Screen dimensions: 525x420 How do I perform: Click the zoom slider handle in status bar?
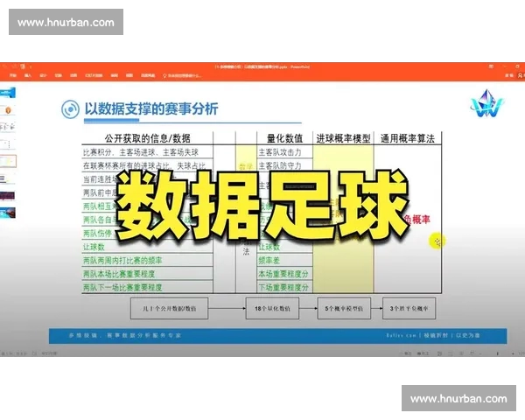(497, 353)
